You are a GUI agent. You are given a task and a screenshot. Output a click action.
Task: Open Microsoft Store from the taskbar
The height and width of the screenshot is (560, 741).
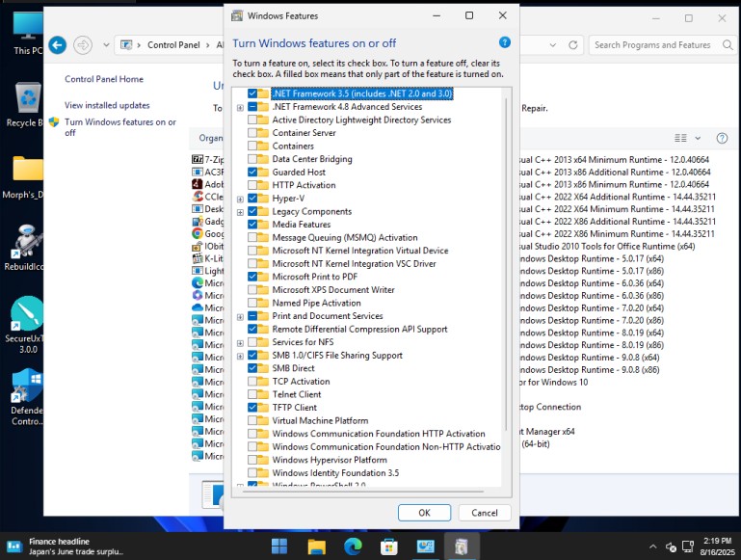click(389, 547)
